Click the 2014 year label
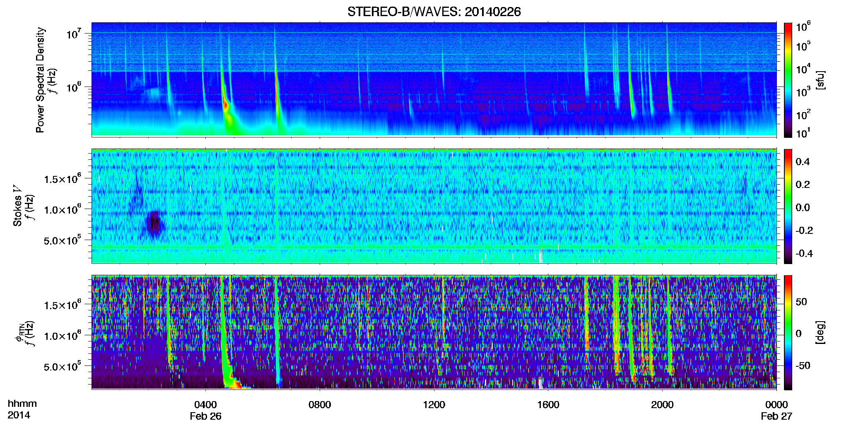 (19, 415)
